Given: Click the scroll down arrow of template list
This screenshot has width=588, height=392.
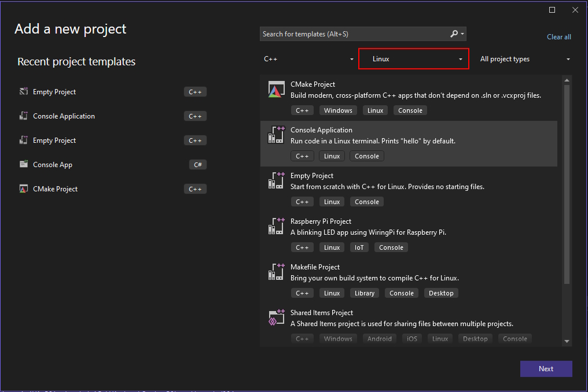Looking at the screenshot, I should pyautogui.click(x=567, y=341).
